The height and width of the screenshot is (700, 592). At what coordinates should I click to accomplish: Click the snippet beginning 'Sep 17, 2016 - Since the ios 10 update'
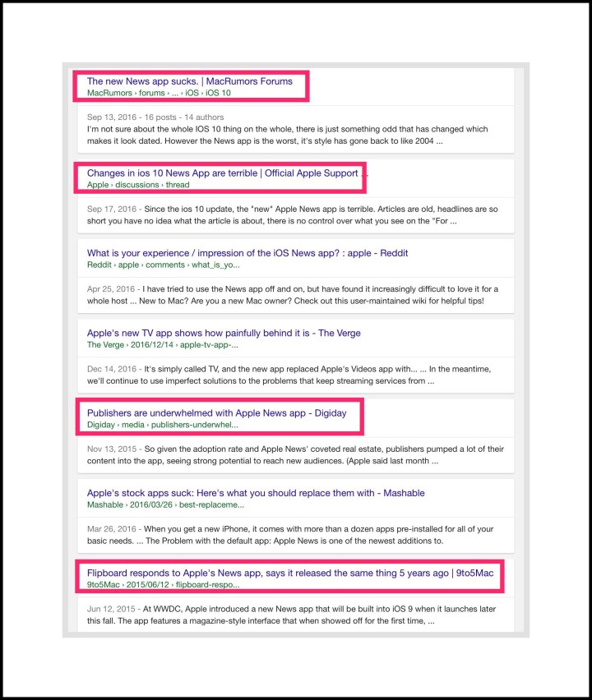(292, 214)
